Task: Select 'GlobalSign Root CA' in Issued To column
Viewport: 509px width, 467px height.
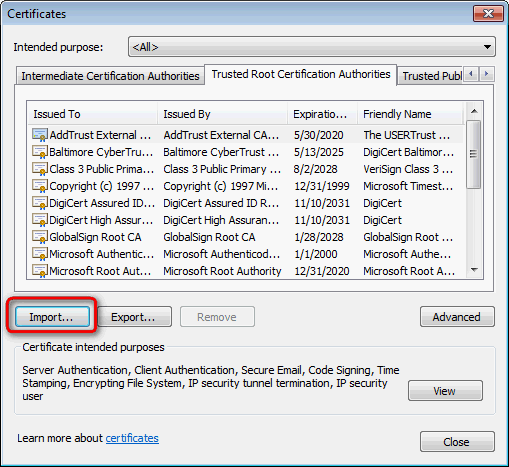Action: pos(95,237)
